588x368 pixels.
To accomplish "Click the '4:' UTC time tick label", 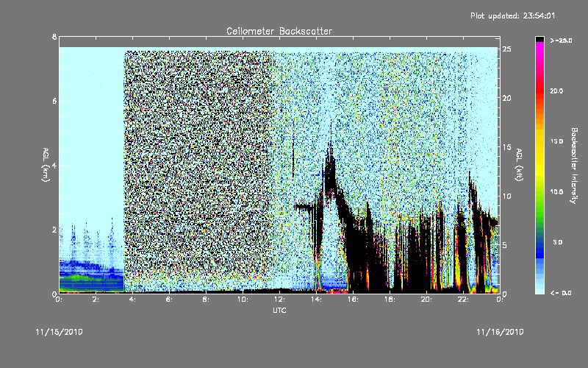I will (x=133, y=300).
